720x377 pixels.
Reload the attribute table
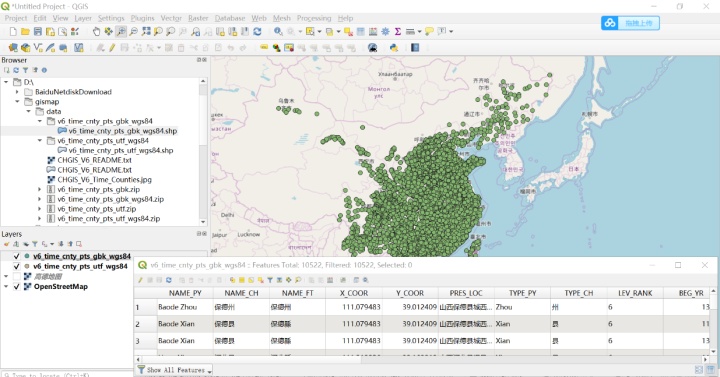[x=169, y=280]
